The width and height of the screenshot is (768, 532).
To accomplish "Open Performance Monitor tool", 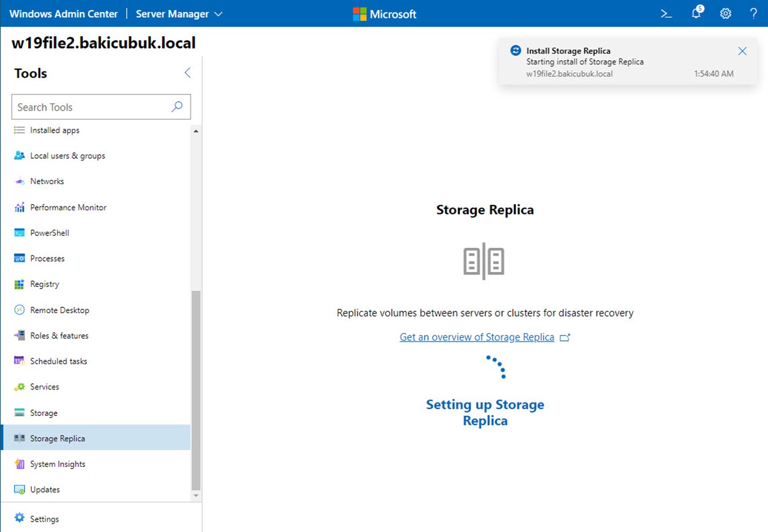I will (68, 207).
